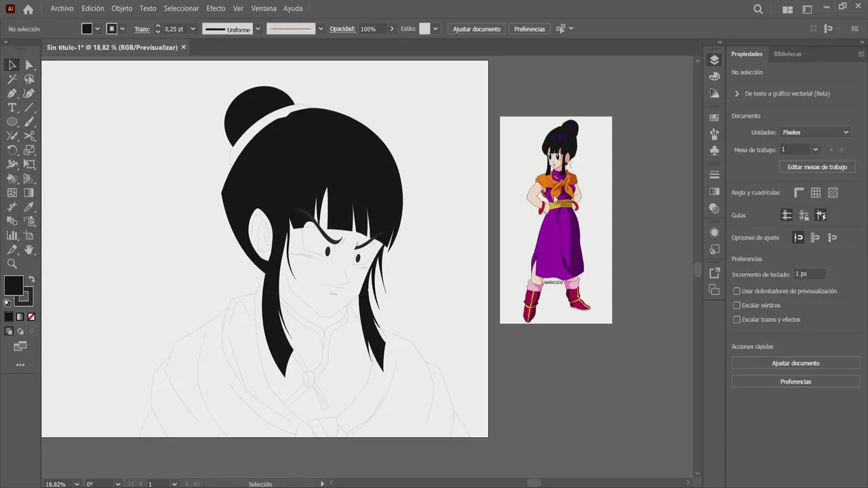The width and height of the screenshot is (868, 488).
Task: Toggle rulers icon in Regla y cuadrículas
Action: coord(799,193)
